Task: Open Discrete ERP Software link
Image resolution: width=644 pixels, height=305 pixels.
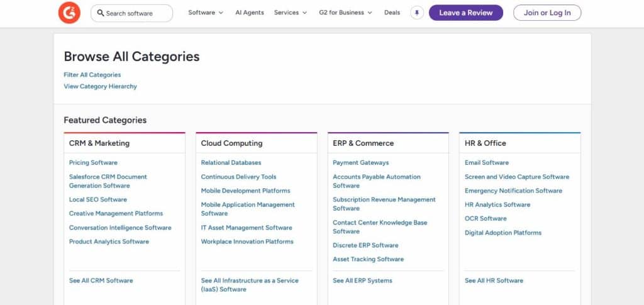Action: click(x=365, y=245)
